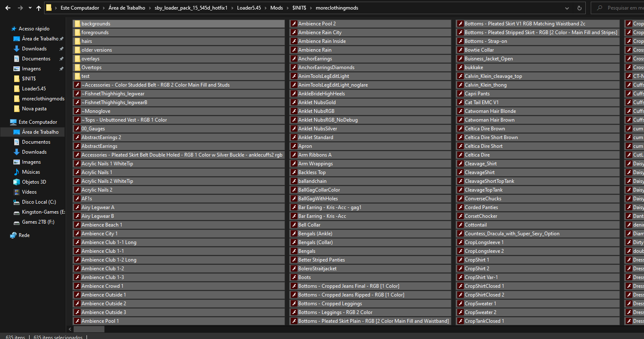
Task: Expand the address bar history dropdown
Action: pyautogui.click(x=567, y=8)
